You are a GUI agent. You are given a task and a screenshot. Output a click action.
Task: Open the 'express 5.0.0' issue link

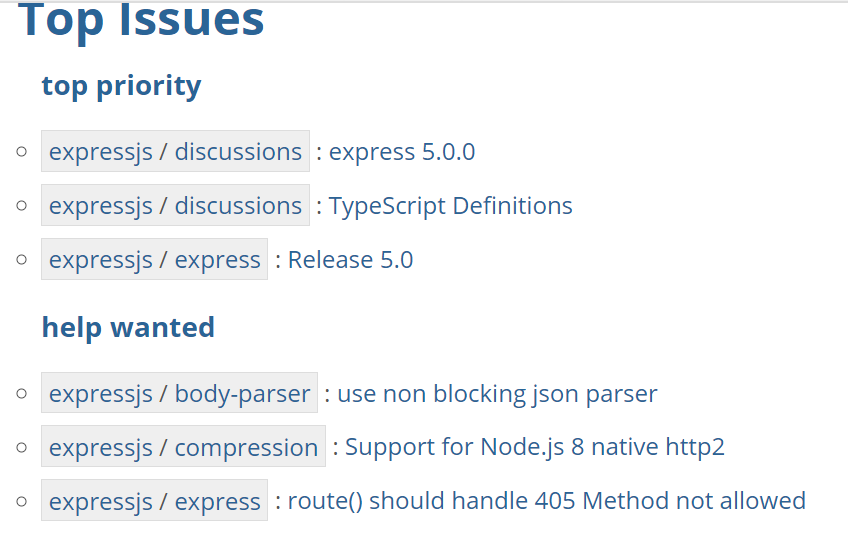point(402,152)
